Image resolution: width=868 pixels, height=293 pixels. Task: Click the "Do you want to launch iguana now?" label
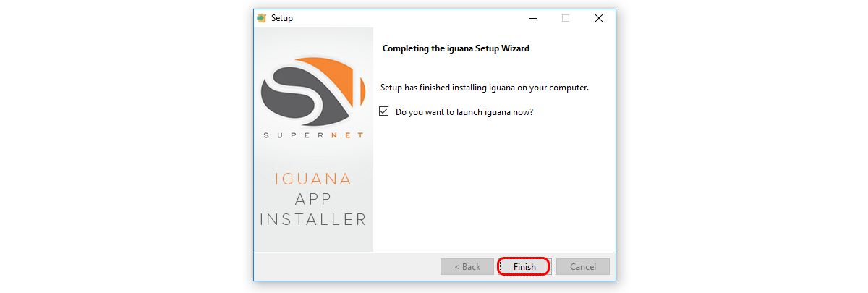pos(464,112)
